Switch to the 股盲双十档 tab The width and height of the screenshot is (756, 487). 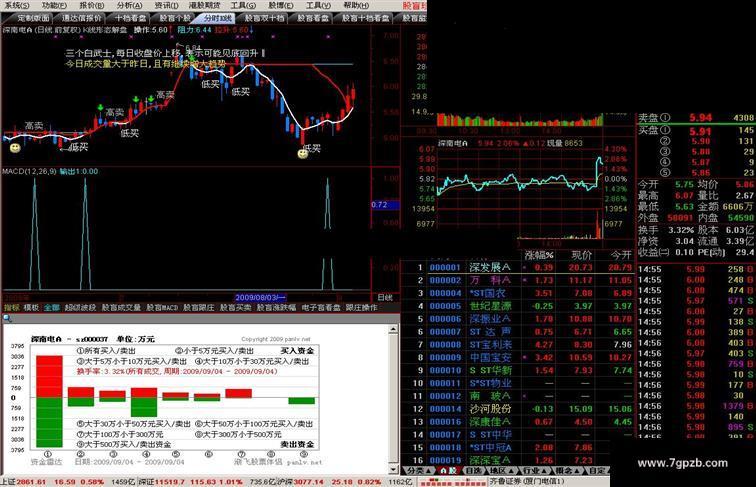pos(265,18)
